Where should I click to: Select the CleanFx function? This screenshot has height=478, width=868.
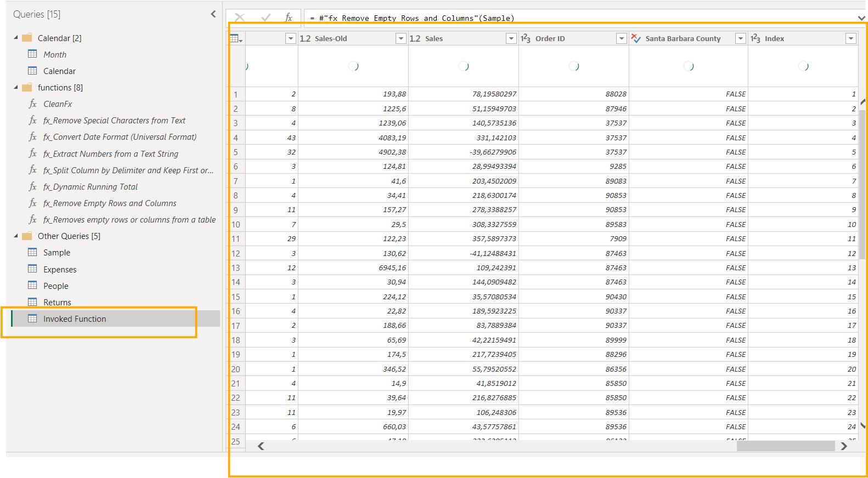point(58,104)
